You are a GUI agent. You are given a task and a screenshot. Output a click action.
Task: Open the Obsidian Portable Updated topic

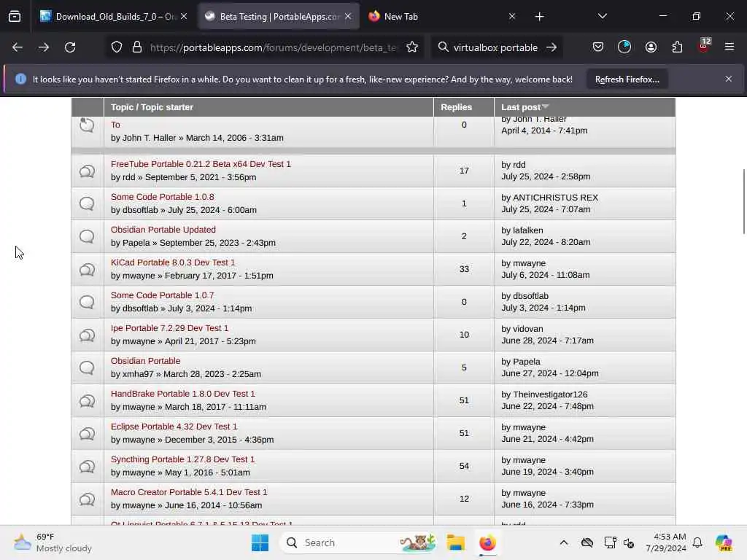tap(163, 230)
